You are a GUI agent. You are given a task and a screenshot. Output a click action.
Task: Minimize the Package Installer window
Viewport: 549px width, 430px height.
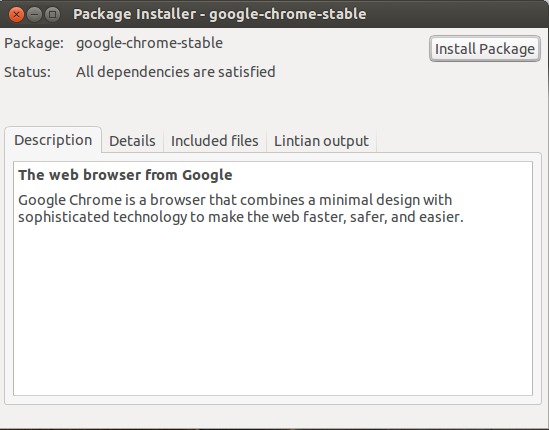tap(34, 15)
